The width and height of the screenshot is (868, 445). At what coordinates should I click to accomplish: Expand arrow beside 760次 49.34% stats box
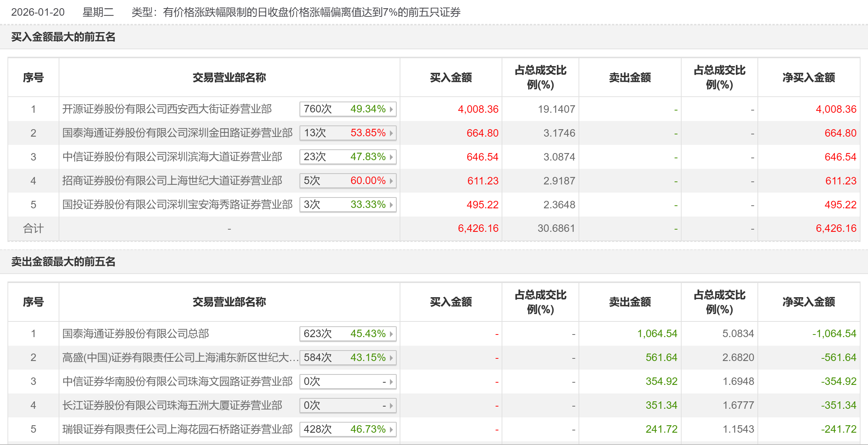click(391, 109)
